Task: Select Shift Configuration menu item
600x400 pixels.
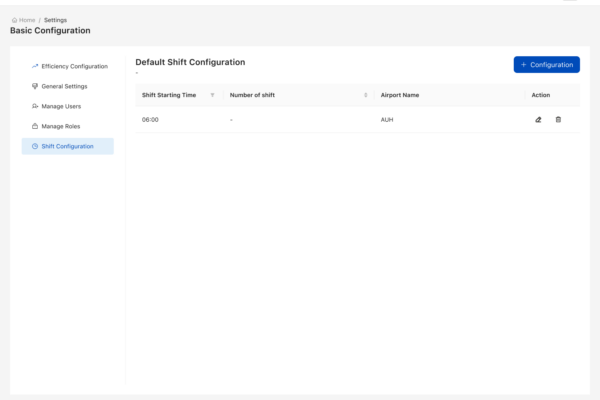Action: [x=68, y=146]
